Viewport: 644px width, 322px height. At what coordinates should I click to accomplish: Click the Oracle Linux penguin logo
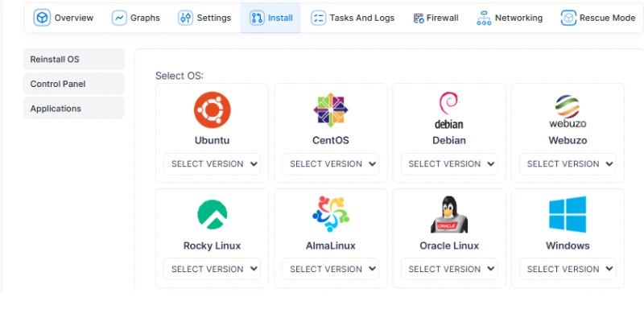(x=449, y=214)
